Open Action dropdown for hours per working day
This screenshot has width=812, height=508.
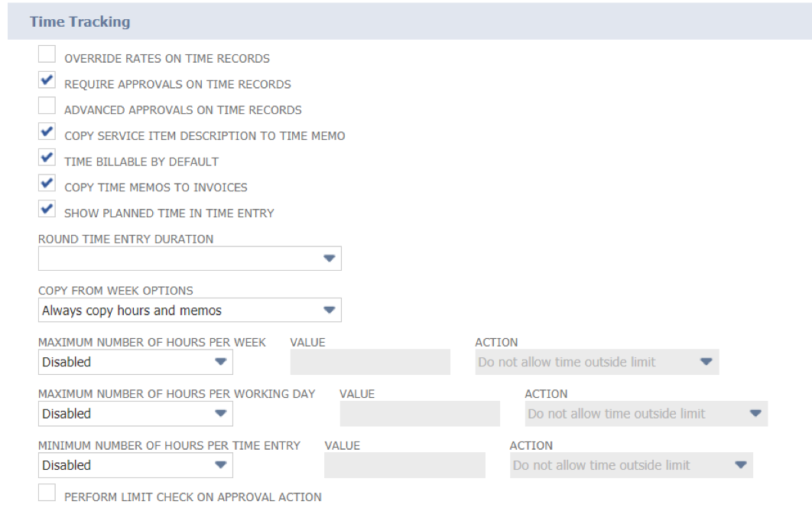pyautogui.click(x=646, y=414)
